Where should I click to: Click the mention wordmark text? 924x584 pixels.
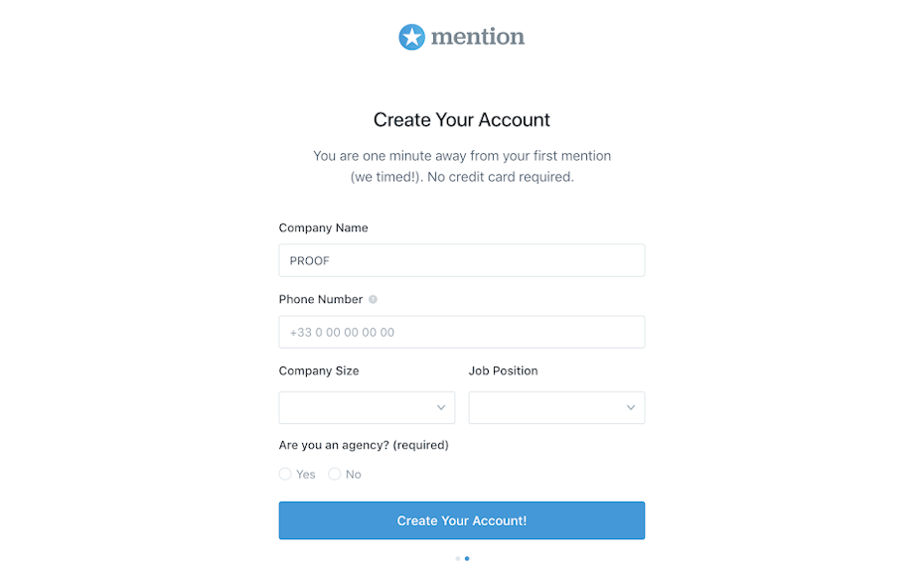(477, 38)
